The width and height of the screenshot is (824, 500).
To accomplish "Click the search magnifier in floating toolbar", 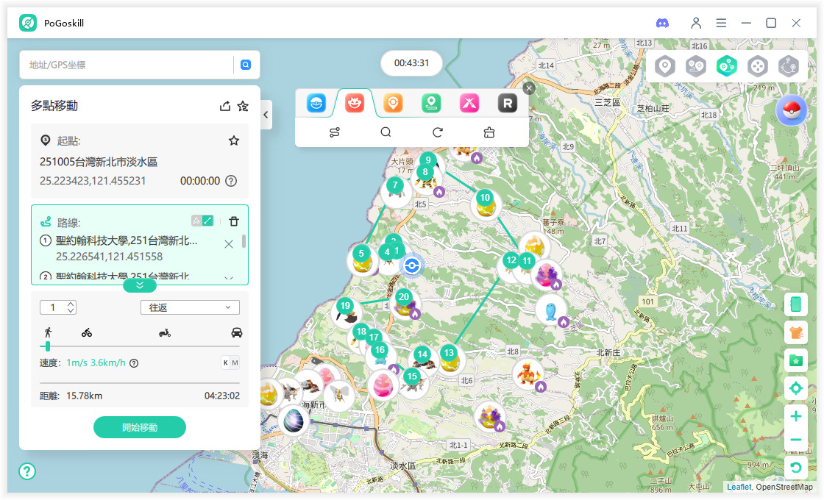I will 385,132.
